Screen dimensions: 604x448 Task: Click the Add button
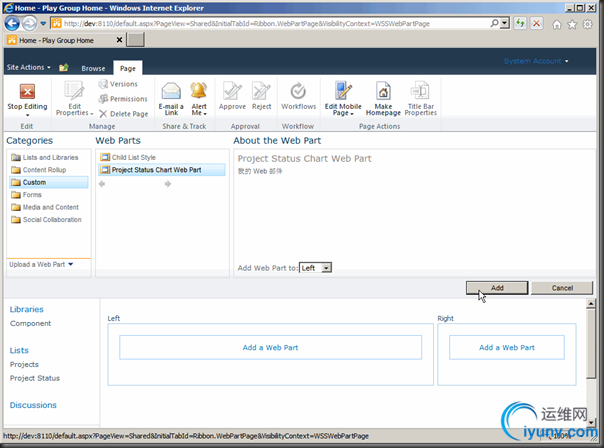coord(497,288)
